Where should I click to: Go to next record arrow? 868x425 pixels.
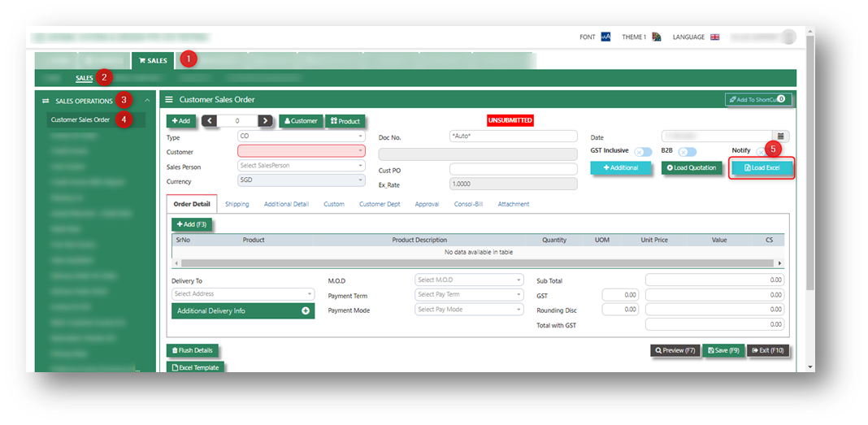coord(266,120)
